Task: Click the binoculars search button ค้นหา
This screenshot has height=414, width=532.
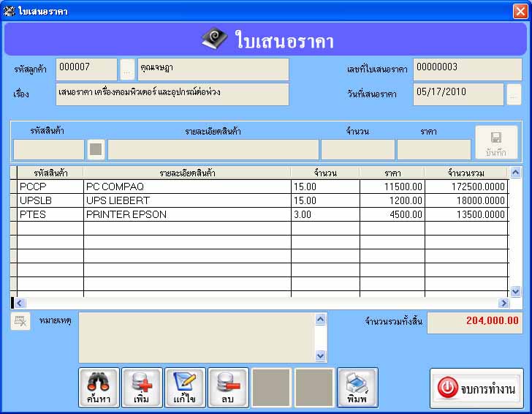Action: 99,387
